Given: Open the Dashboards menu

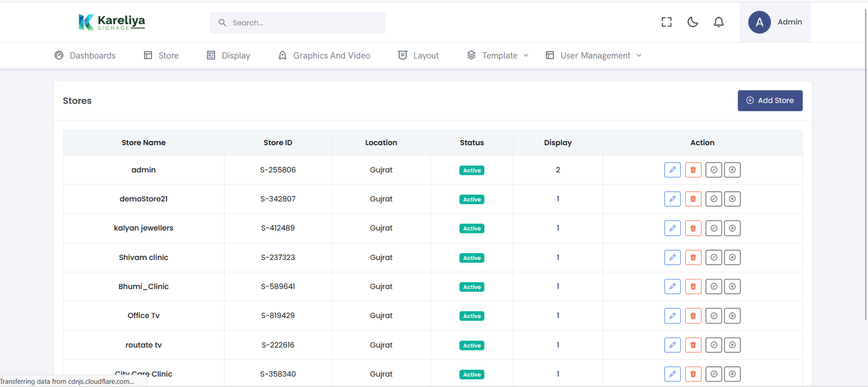Looking at the screenshot, I should tap(85, 55).
